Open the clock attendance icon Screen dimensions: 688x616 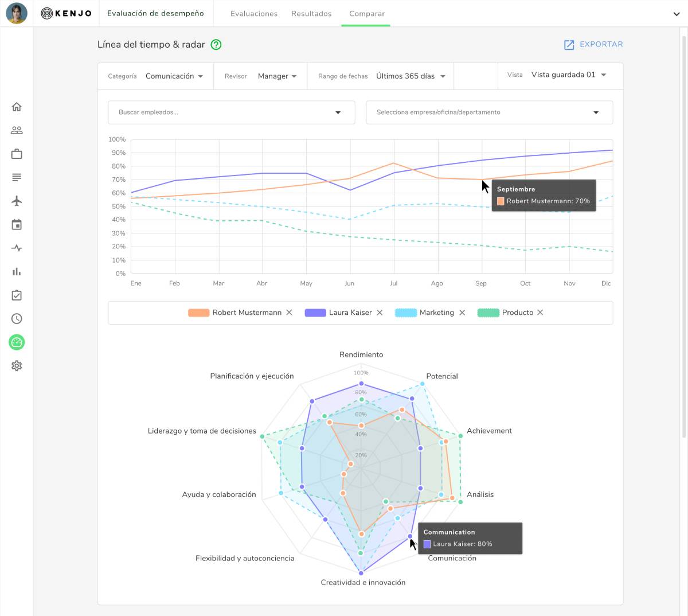coord(17,318)
